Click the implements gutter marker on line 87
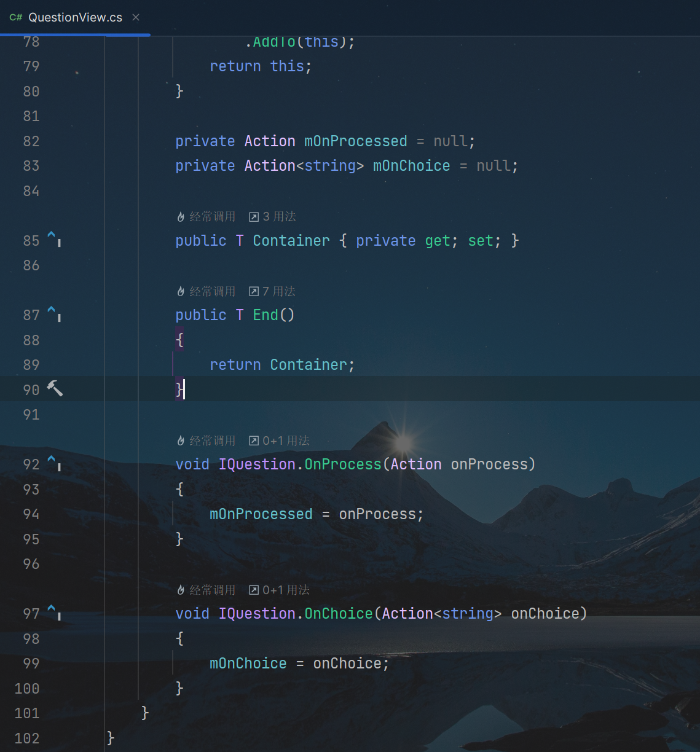Screen dimensions: 700x752 55,313
